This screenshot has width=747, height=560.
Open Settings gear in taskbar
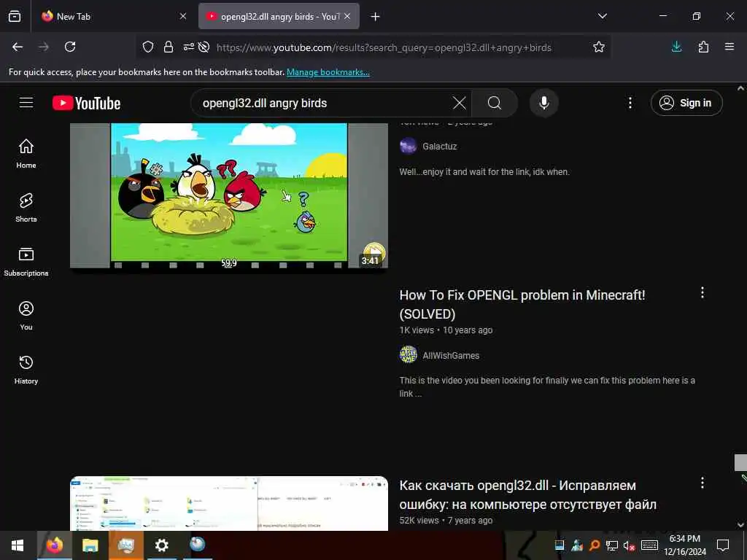[161, 545]
